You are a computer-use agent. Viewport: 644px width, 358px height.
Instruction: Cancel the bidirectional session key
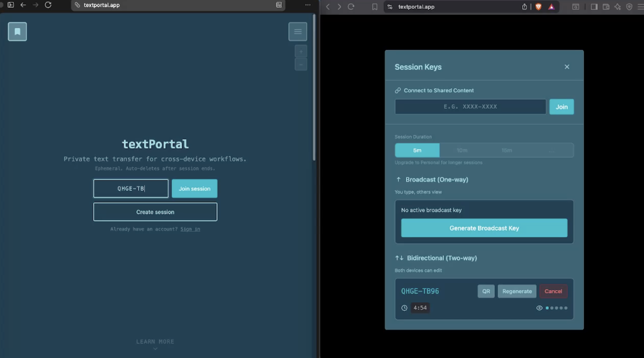click(x=553, y=291)
